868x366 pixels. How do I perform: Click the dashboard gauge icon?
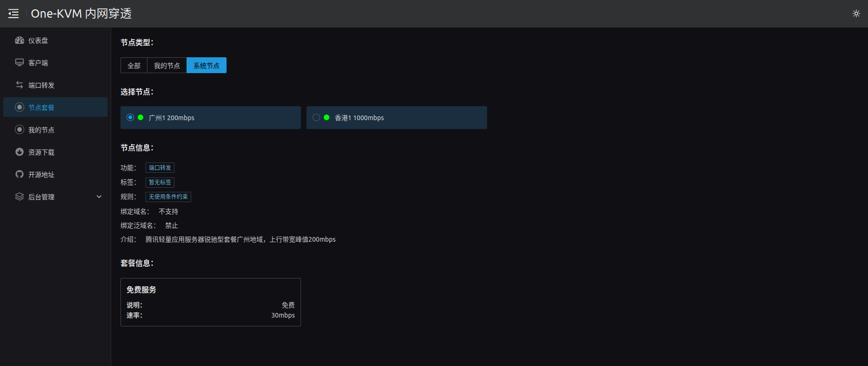pos(20,41)
